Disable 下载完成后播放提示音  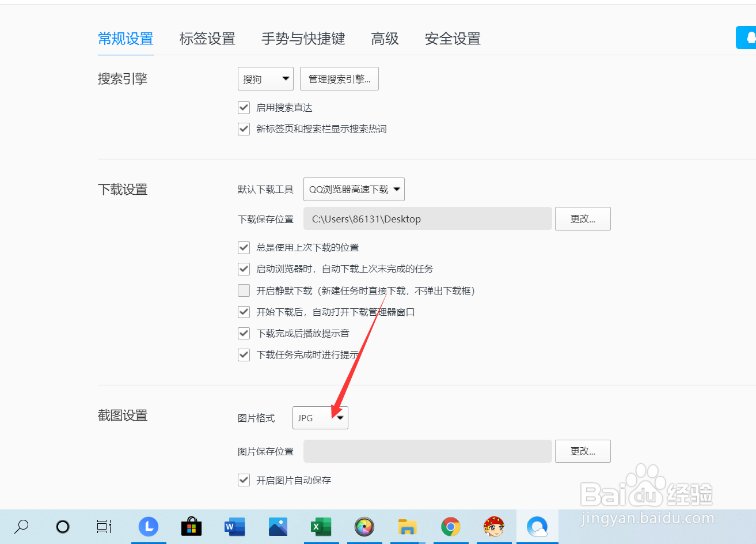click(244, 333)
